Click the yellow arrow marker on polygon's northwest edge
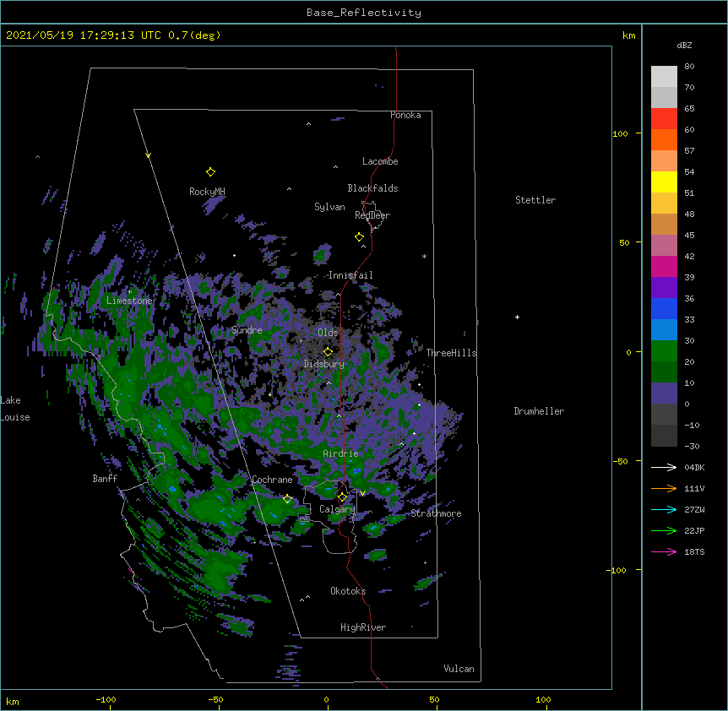728x711 pixels. click(x=148, y=155)
